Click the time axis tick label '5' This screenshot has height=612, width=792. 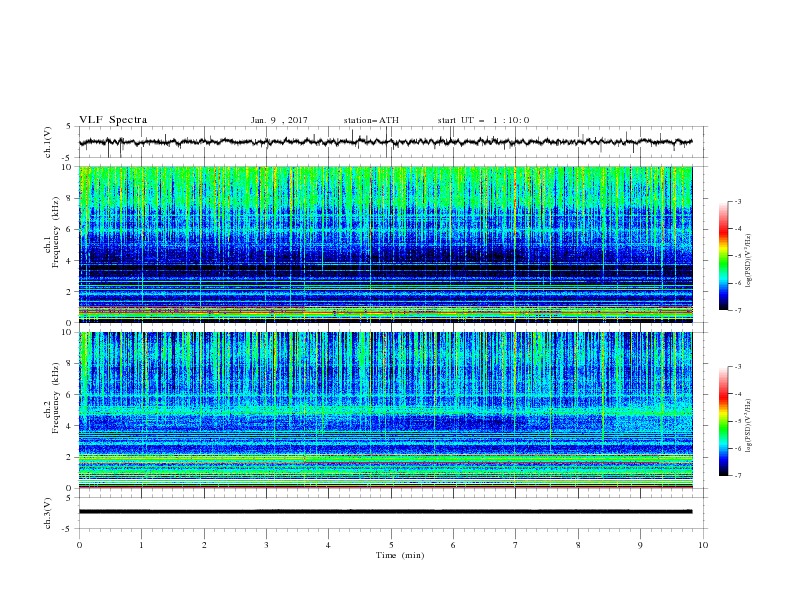click(391, 545)
